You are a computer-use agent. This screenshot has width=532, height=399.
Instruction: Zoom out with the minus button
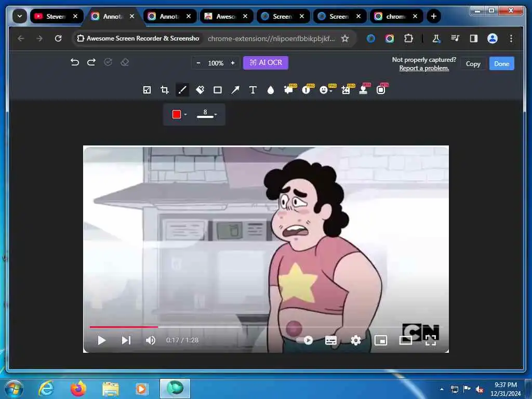198,63
